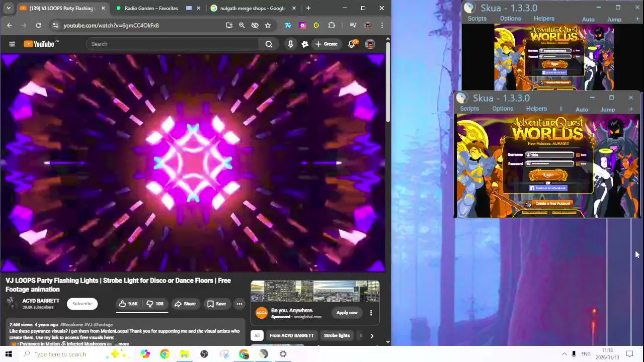Click Username field in front Skua window
This screenshot has width=644, height=362.
tap(549, 155)
